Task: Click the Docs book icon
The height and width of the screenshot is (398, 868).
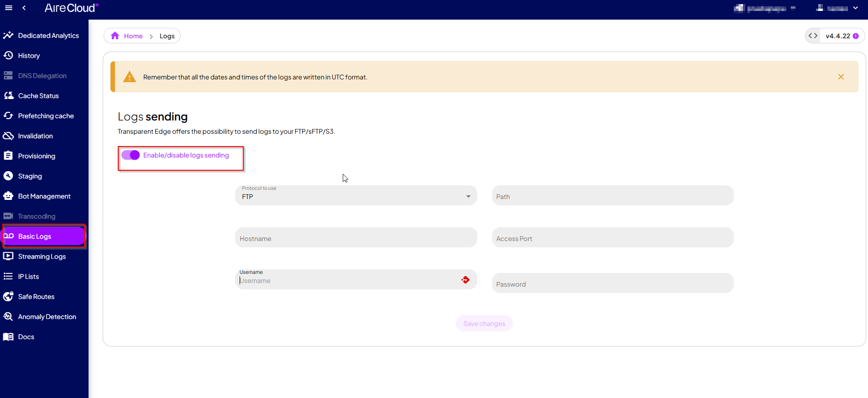Action: click(8, 336)
